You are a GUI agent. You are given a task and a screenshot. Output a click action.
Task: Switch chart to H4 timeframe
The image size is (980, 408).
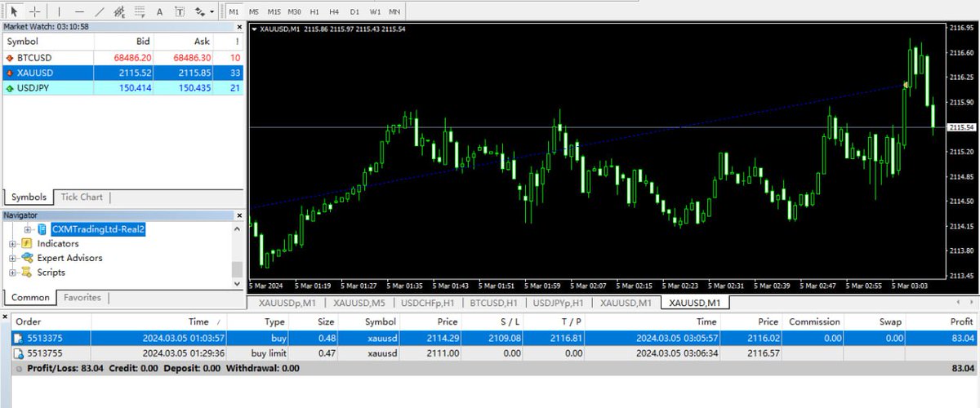click(334, 11)
